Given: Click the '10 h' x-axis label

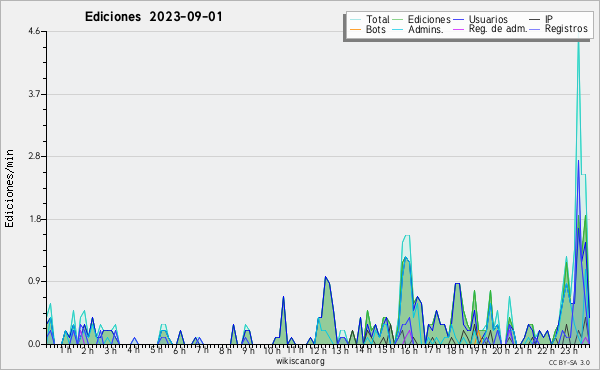Looking at the screenshot, I should (x=272, y=350).
